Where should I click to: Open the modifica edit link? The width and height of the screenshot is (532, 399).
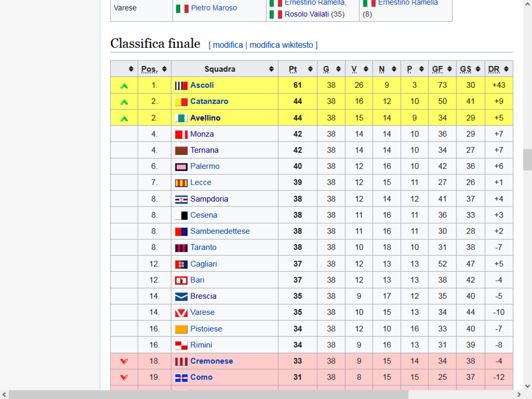point(228,45)
